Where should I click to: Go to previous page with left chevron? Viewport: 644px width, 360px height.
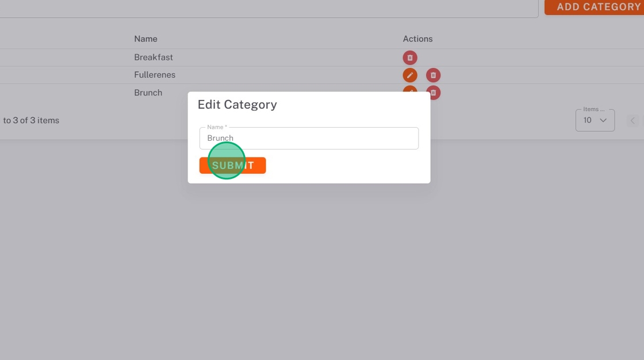click(x=632, y=121)
